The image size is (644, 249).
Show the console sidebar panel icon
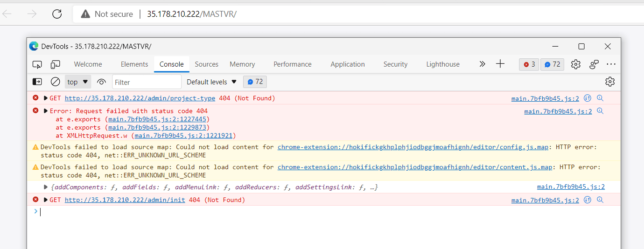click(x=37, y=82)
